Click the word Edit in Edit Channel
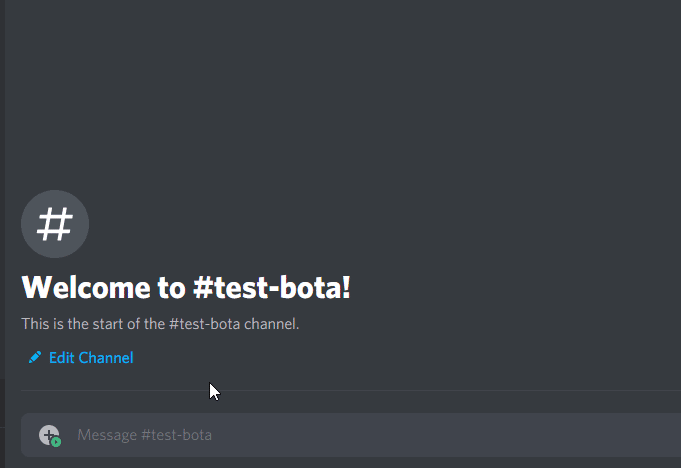681x468 pixels. click(61, 358)
